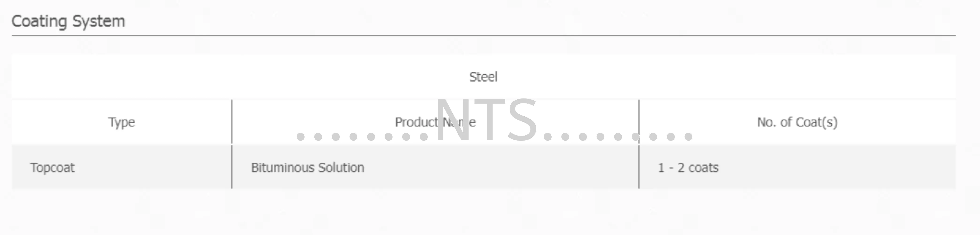Select the Steel table header cell
The image size is (980, 235).
click(483, 77)
